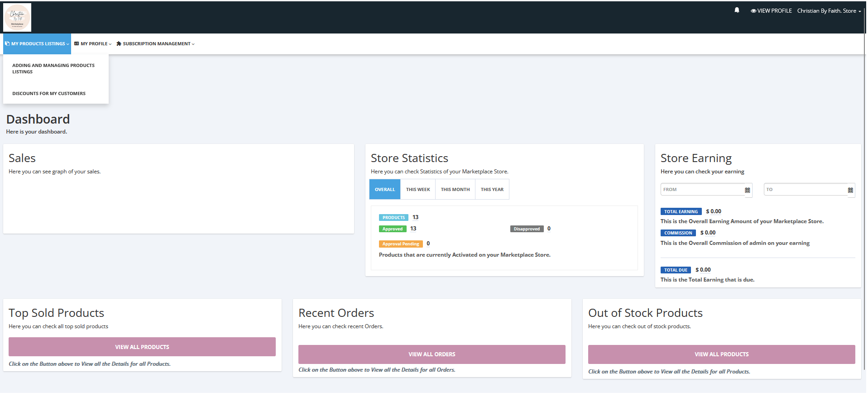Viewport: 868px width, 397px height.
Task: Click the My Profile card icon
Action: click(x=77, y=44)
